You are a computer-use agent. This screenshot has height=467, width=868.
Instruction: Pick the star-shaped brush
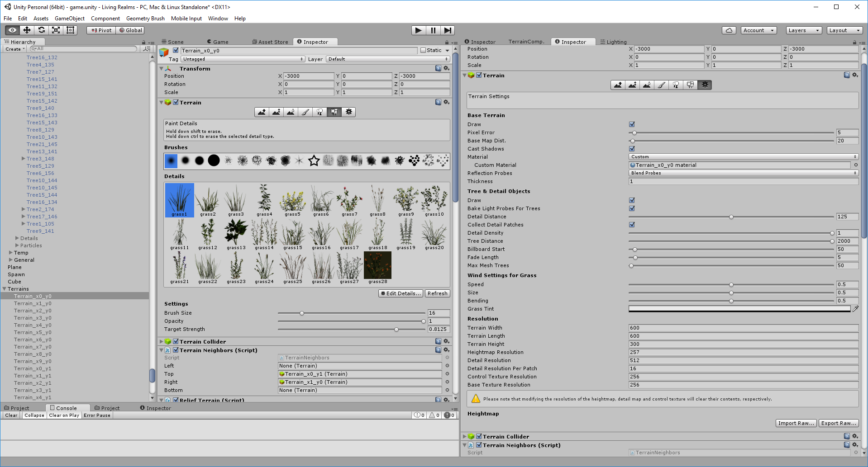click(x=314, y=160)
